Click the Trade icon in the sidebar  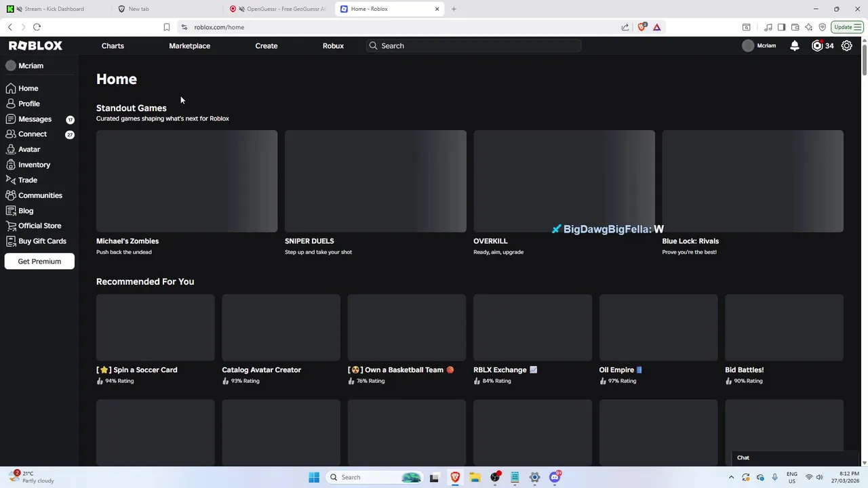click(x=11, y=180)
